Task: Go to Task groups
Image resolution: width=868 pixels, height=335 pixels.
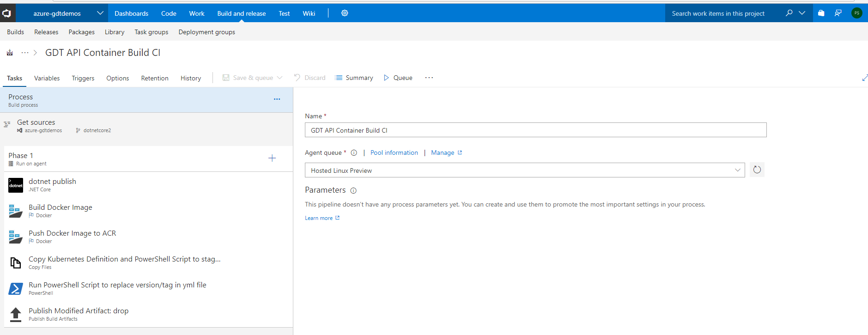Action: [x=152, y=32]
